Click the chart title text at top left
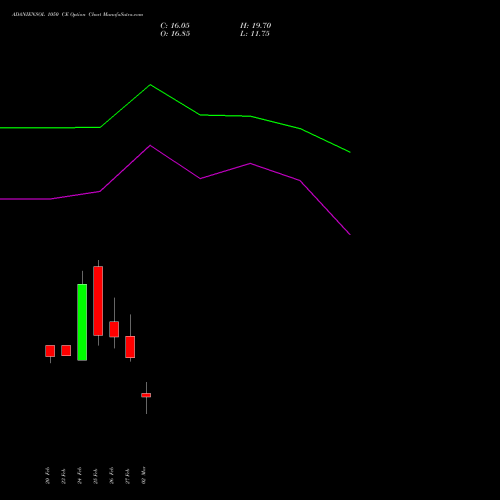500x500 pixels. pos(77,15)
